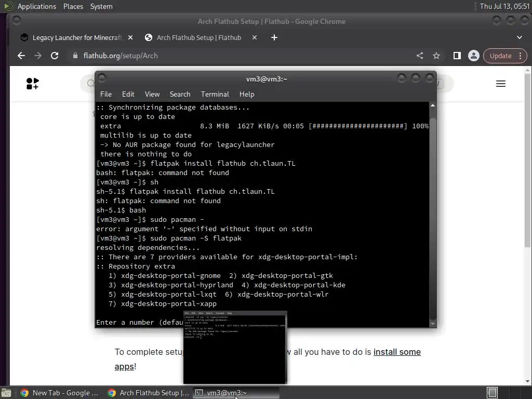Viewport: 532px width, 399px height.
Task: Go back in Chrome using the back arrow
Action: pos(21,56)
